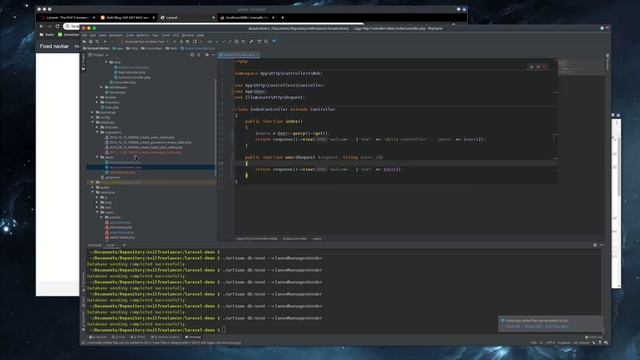Screen dimensions: 640x360
Task: Switch to localhost:8000 browser tab
Action: coord(247,18)
